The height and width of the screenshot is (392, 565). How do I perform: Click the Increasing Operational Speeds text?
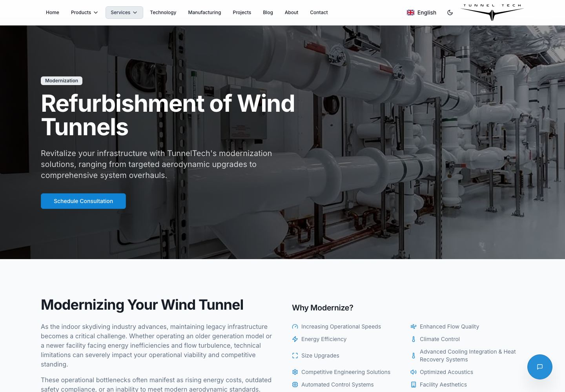click(x=341, y=327)
